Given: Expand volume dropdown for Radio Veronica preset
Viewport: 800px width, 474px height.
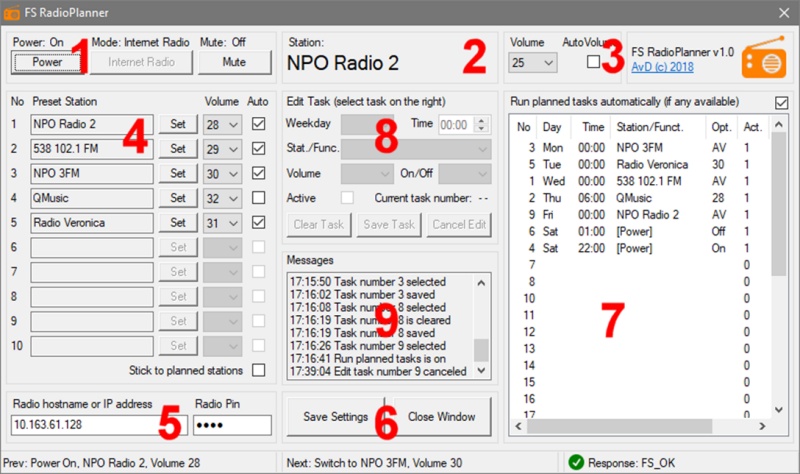Looking at the screenshot, I should click(x=222, y=223).
